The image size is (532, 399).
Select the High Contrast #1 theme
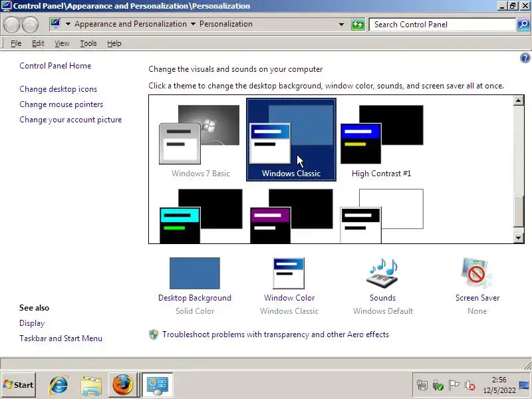pyautogui.click(x=382, y=141)
